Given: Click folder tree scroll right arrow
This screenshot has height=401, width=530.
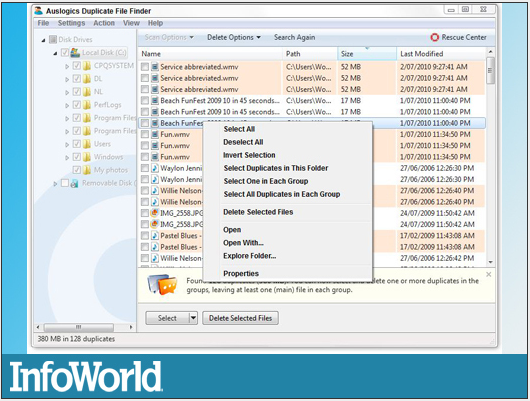Looking at the screenshot, I should pos(131,327).
